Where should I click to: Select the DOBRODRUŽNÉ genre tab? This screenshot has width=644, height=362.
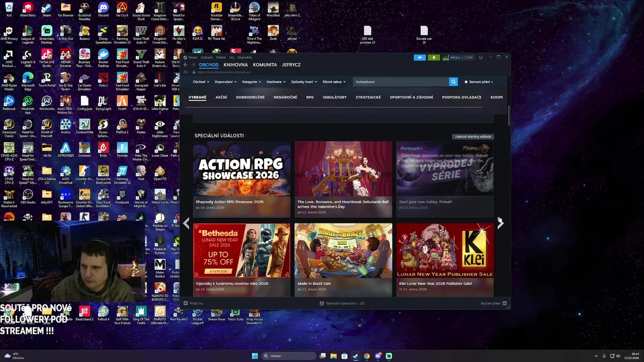tap(250, 97)
